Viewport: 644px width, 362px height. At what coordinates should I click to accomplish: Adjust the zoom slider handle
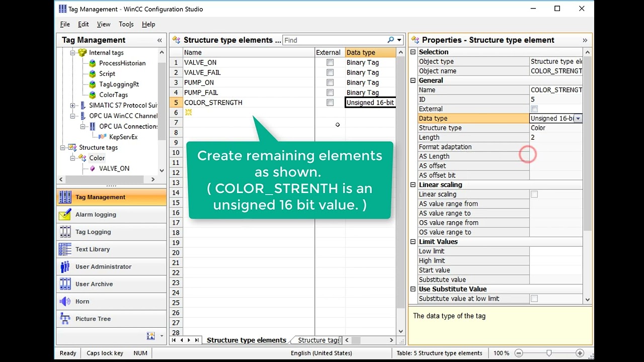549,353
